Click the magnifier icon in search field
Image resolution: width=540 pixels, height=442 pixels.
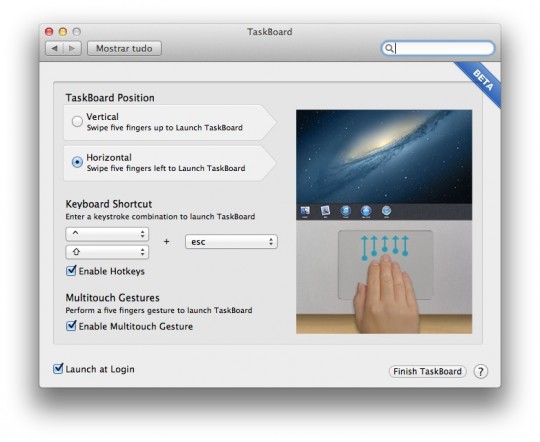pos(389,48)
